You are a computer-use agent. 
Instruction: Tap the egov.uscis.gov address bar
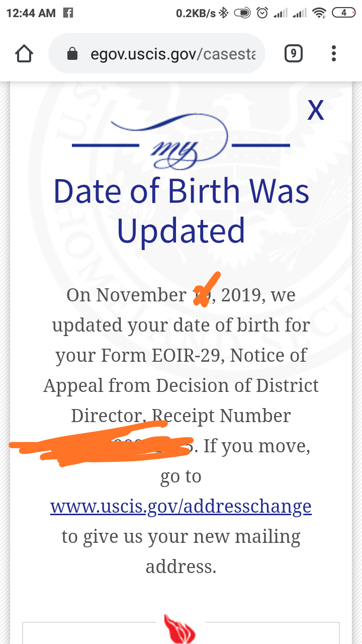(156, 54)
